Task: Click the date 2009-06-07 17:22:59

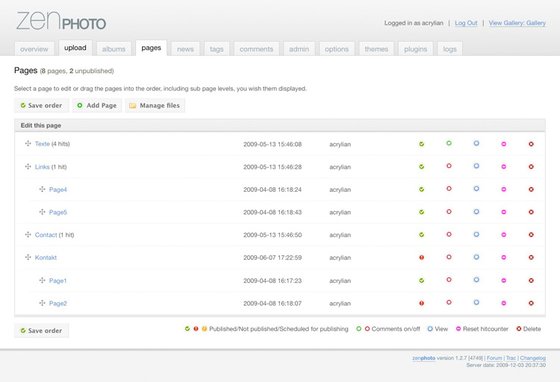Action: pyautogui.click(x=272, y=257)
